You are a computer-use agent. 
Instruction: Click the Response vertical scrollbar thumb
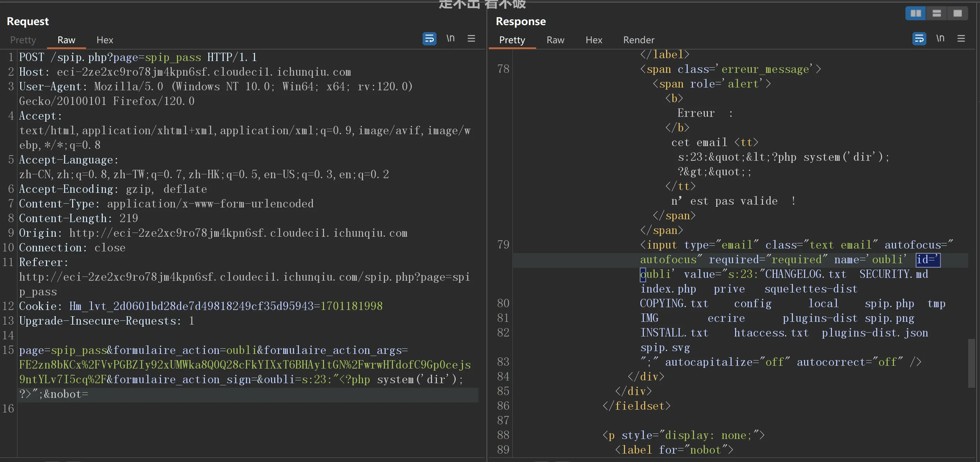[x=971, y=363]
